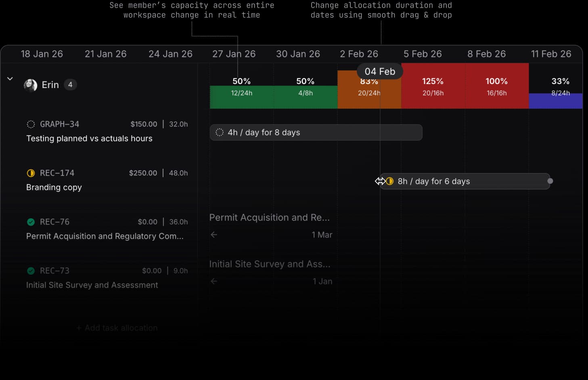Viewport: 588px width, 380px height.
Task: Click the $250.00 budget value
Action: pyautogui.click(x=143, y=173)
